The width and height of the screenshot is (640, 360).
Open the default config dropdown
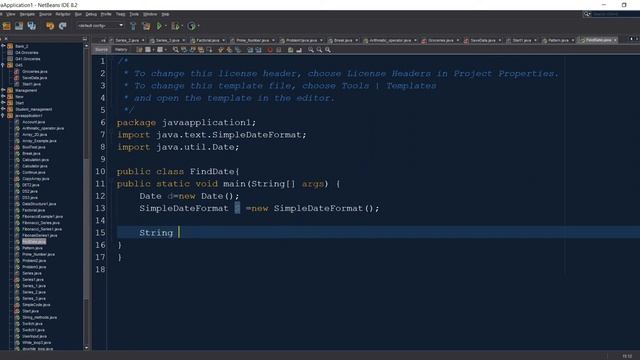pyautogui.click(x=100, y=26)
